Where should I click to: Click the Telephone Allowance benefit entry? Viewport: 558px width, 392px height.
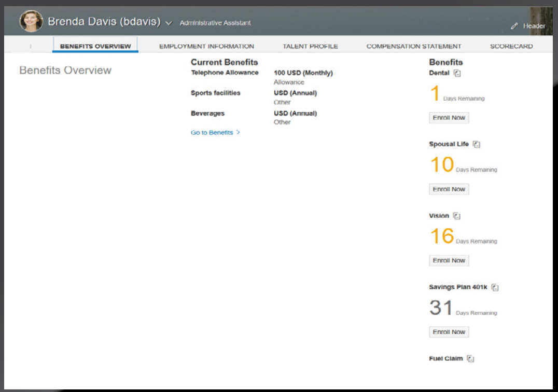point(225,73)
